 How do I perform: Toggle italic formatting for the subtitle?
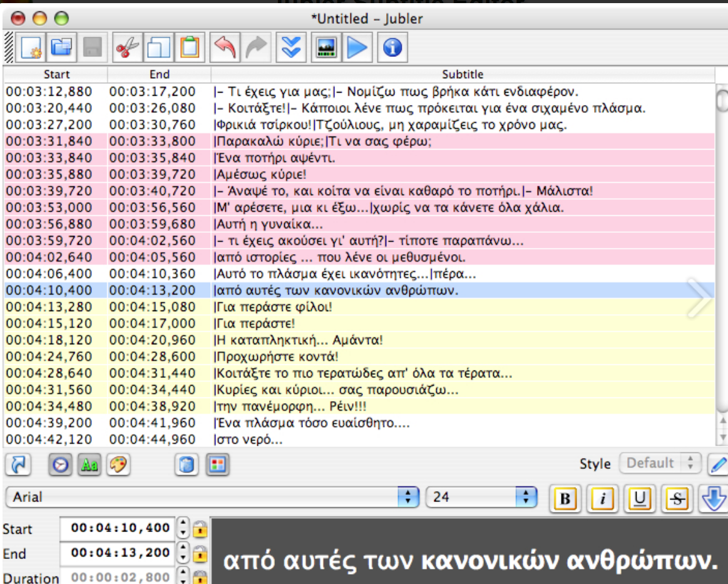[x=602, y=499]
